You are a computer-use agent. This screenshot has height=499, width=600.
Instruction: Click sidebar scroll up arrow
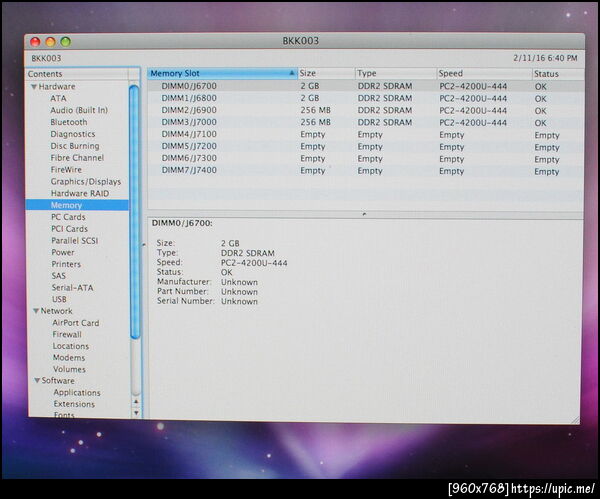[136, 402]
